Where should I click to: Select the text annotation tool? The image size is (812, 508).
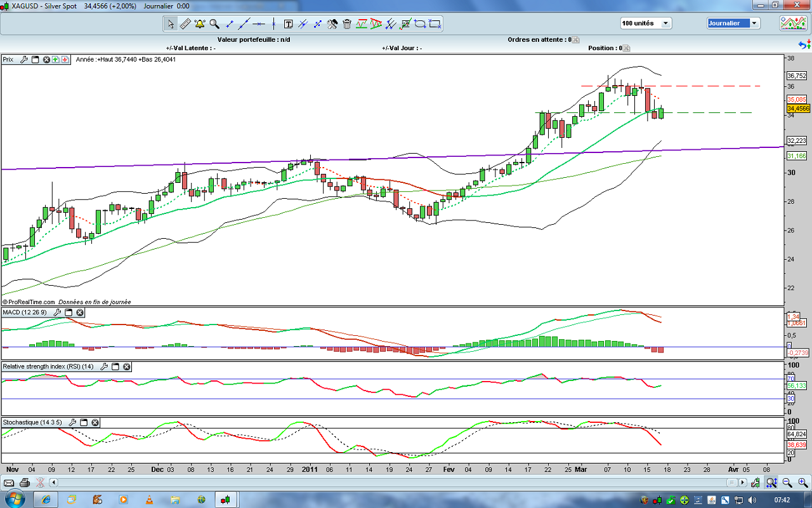pos(288,24)
